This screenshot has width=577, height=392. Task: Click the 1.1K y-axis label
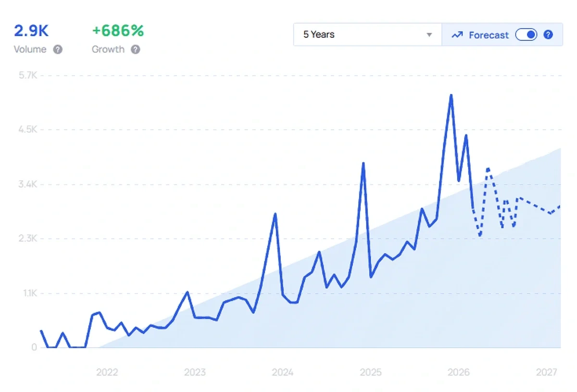27,293
